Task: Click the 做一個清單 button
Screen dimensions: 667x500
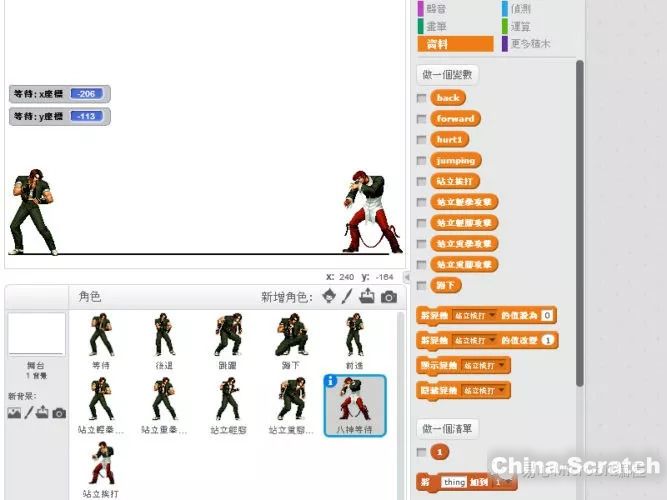Action: coord(447,429)
